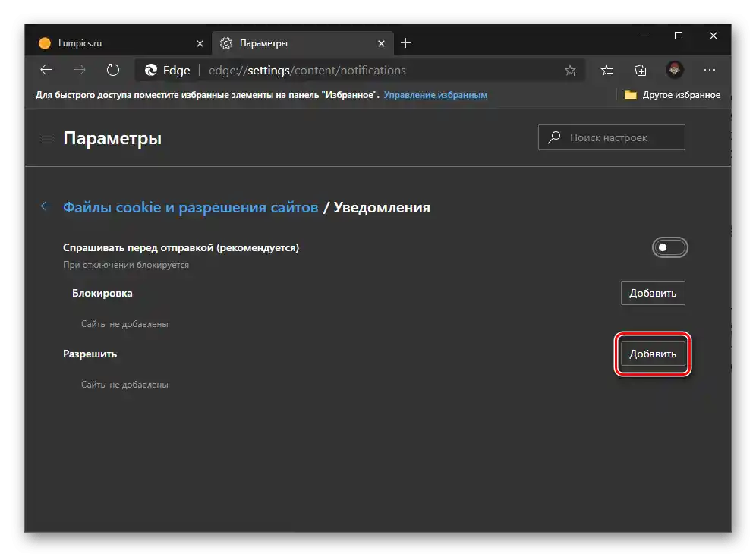Click 'Добавить' next to Разрешить
Screen dimensions: 756x557
pos(653,354)
